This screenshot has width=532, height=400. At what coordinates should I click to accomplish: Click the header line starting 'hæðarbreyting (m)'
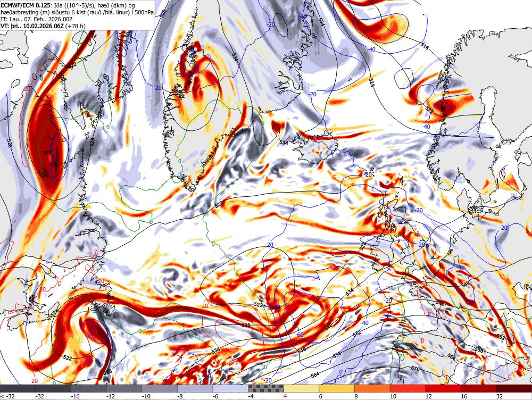[x=77, y=13]
